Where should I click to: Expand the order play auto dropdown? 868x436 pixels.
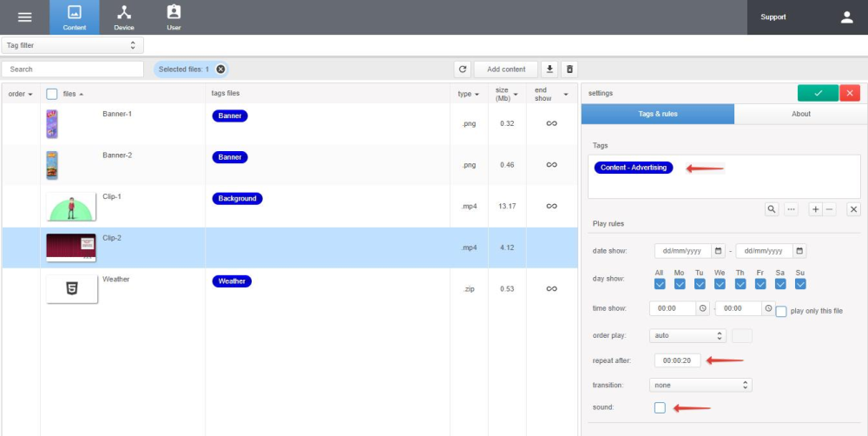pos(687,336)
